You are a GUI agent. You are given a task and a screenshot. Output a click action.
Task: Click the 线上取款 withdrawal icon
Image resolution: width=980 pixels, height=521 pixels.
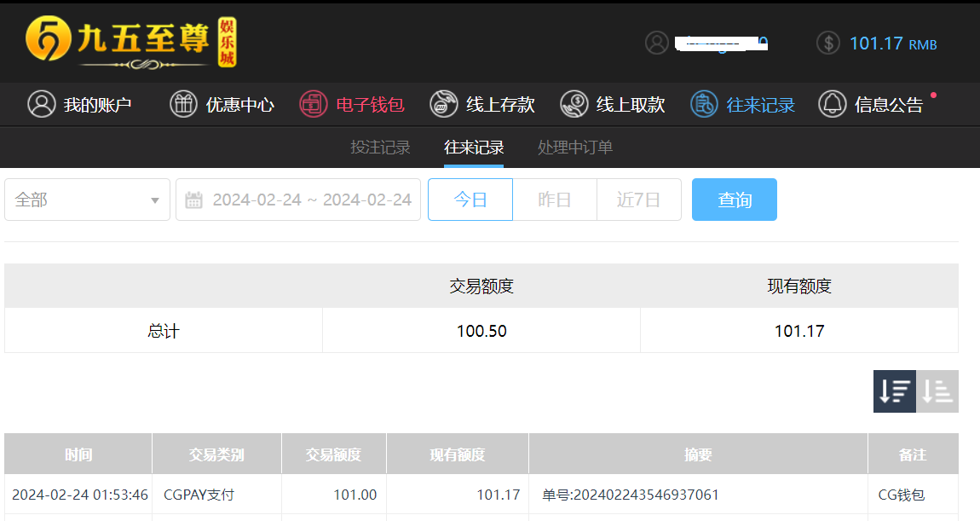[574, 104]
